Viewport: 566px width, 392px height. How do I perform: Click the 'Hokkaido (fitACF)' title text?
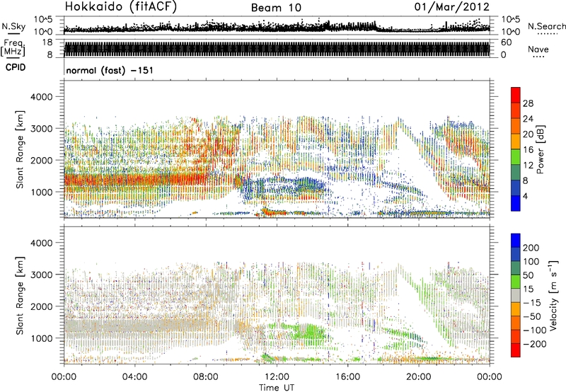click(121, 6)
